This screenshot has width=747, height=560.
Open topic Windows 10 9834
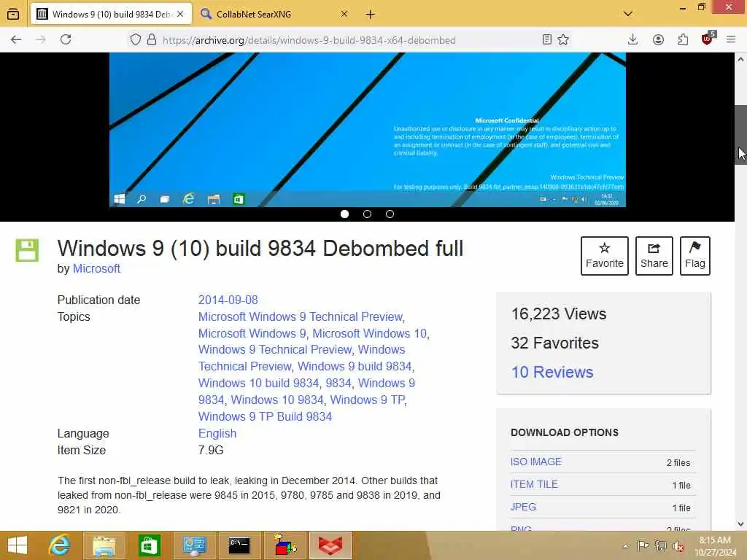pos(277,400)
